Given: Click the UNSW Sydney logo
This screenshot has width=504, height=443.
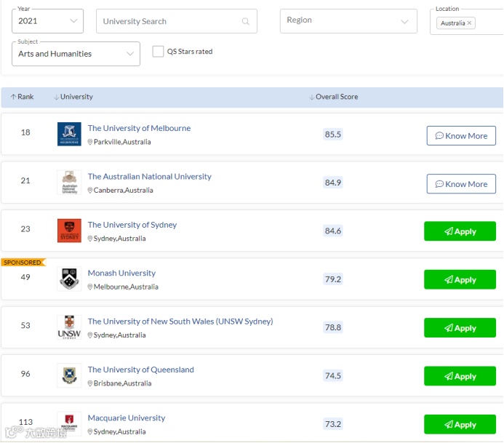Looking at the screenshot, I should 69,327.
